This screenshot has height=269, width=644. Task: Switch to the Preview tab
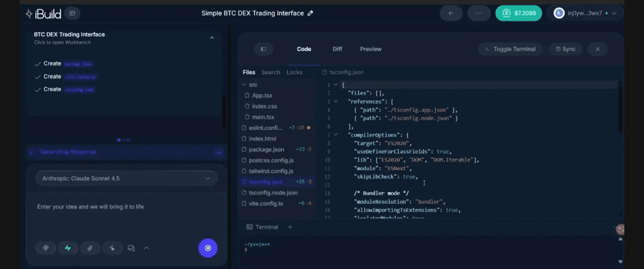pyautogui.click(x=370, y=49)
